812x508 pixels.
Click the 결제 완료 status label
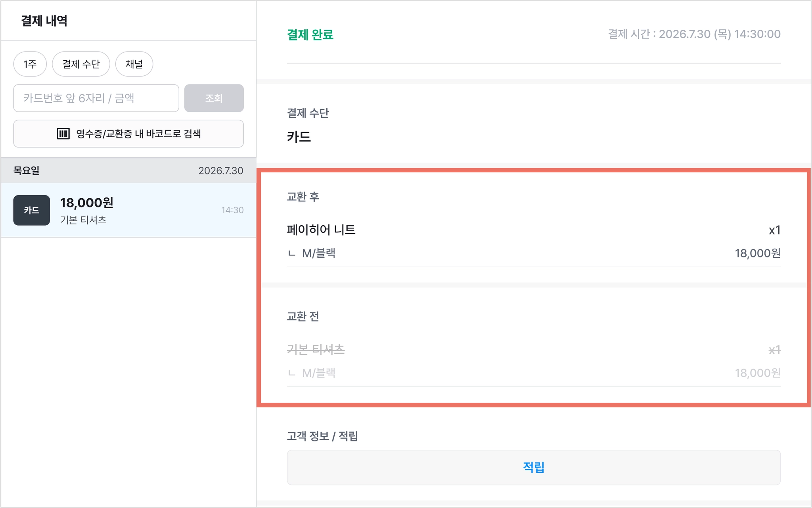310,35
